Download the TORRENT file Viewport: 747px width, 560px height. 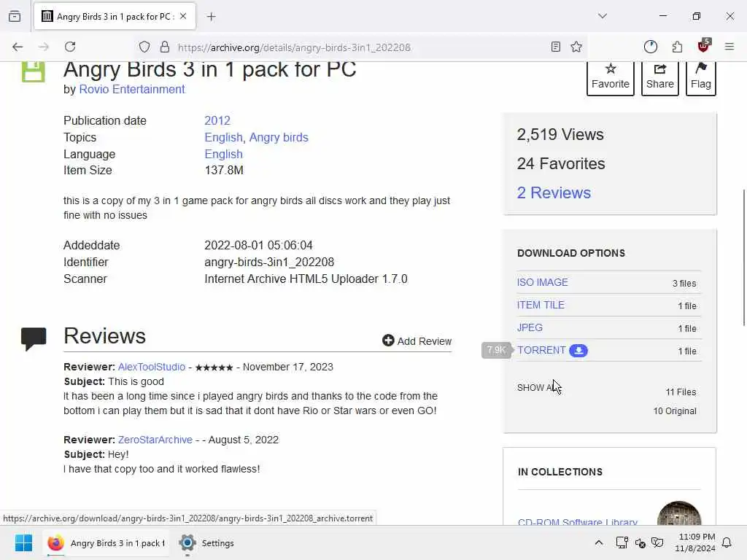(542, 350)
